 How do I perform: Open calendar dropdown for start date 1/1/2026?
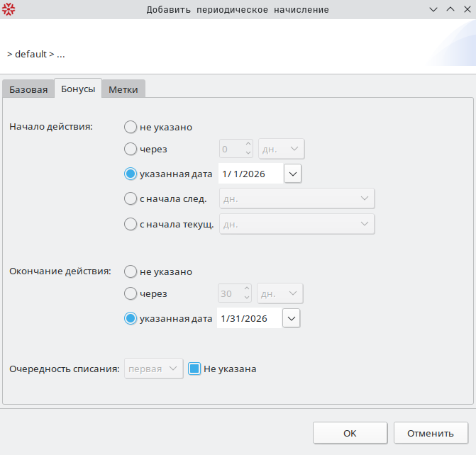click(293, 174)
